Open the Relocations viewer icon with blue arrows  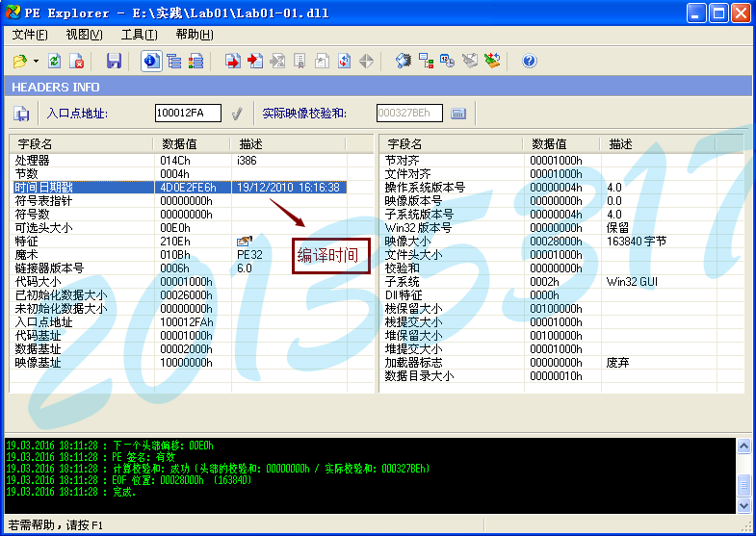(344, 62)
